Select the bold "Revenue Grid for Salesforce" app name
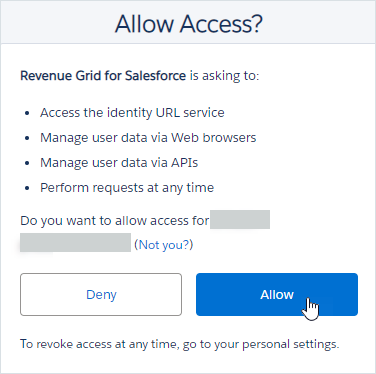Viewport: 376px width, 374px height. (x=103, y=76)
